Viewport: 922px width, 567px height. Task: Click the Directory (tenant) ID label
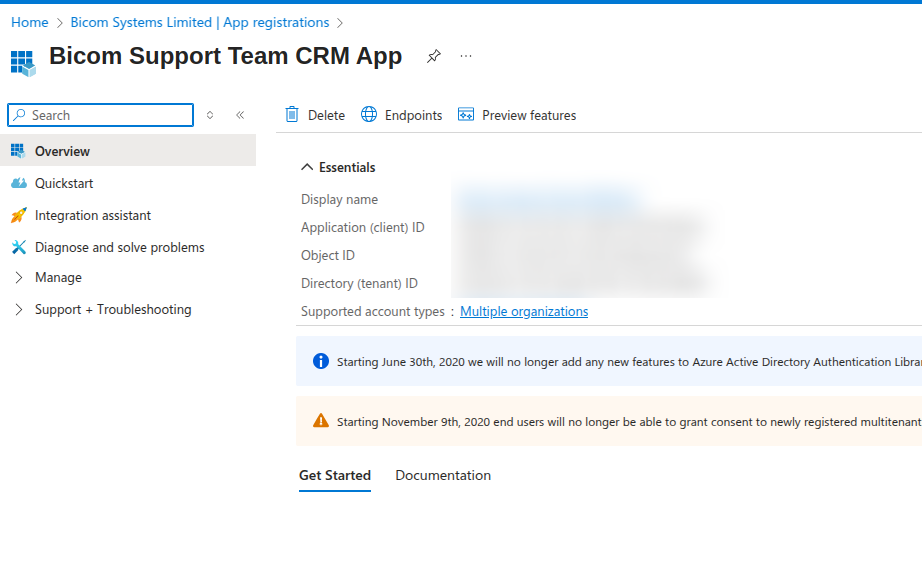coord(359,283)
